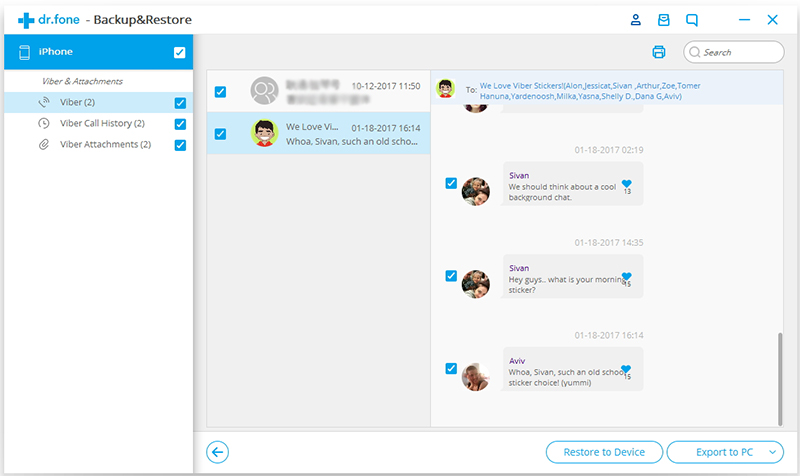Uncheck Sivan's cool background message
This screenshot has width=800, height=476.
[x=451, y=183]
